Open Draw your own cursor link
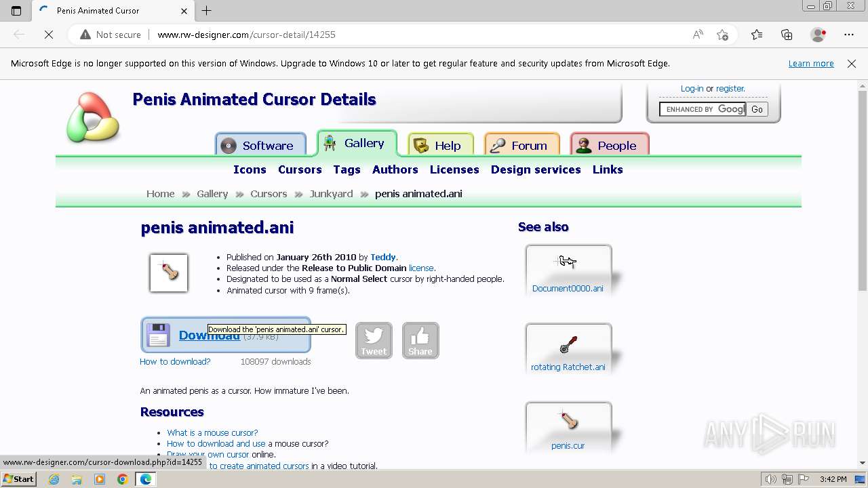868x488 pixels. pos(208,454)
